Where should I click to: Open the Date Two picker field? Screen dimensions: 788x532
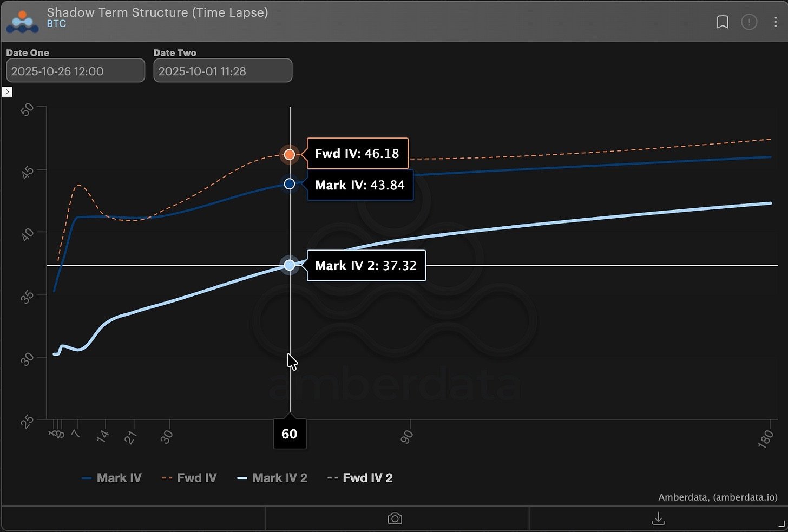222,71
